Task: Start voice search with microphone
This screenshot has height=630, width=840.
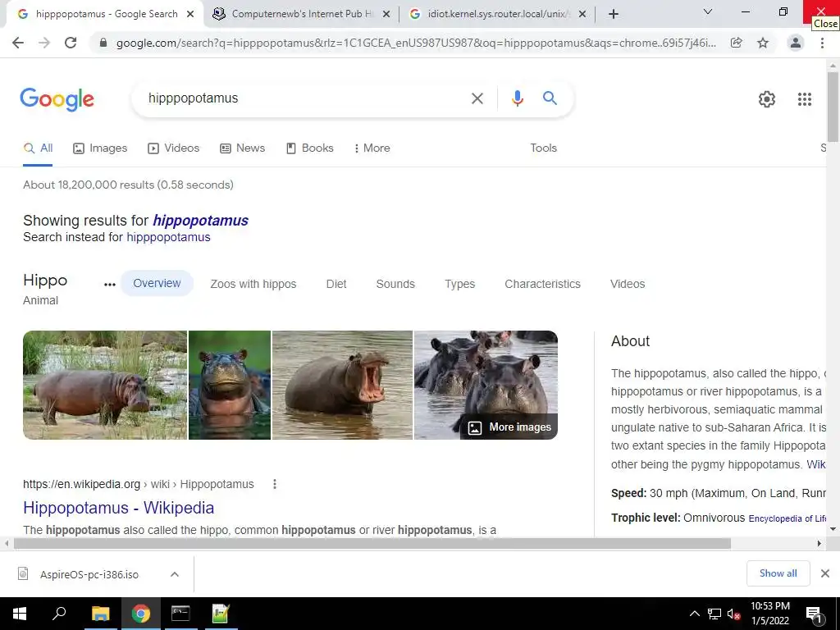Action: tap(517, 98)
